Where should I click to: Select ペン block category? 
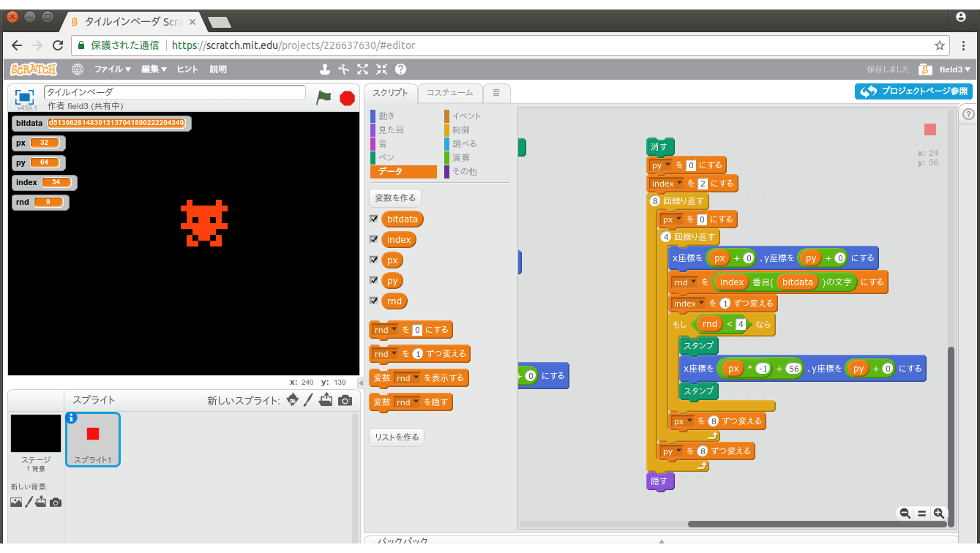click(x=386, y=157)
